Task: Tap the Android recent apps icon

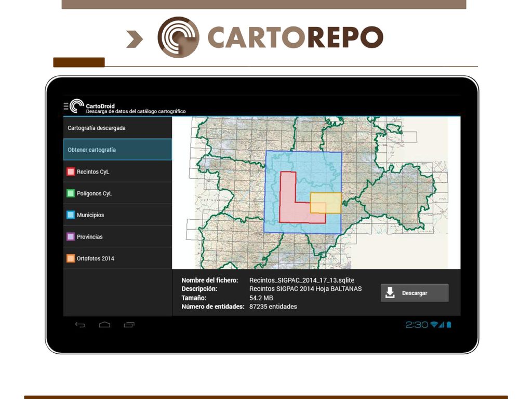Action: click(x=129, y=325)
